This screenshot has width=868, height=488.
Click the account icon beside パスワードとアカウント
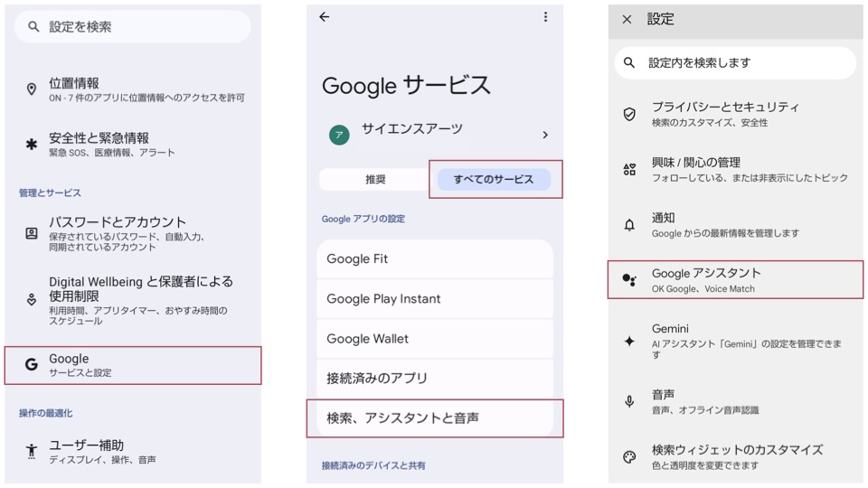point(32,233)
